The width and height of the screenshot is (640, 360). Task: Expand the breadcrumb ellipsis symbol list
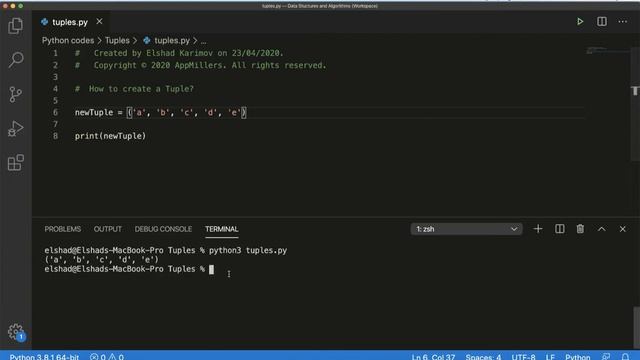tap(203, 41)
